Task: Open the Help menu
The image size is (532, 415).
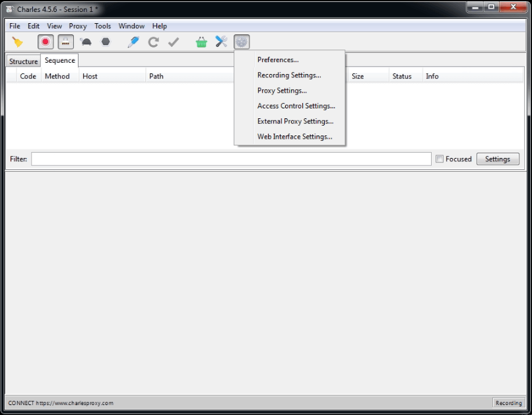Action: [x=160, y=26]
